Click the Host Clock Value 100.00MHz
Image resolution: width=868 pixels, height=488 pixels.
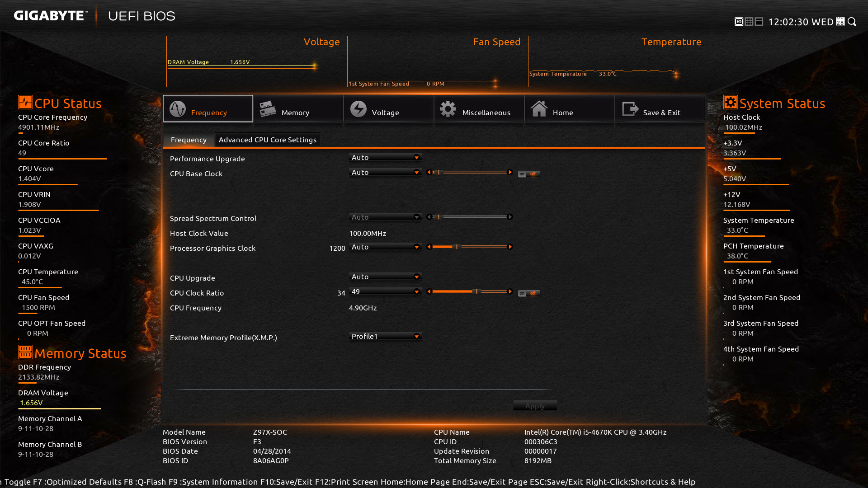click(x=368, y=234)
